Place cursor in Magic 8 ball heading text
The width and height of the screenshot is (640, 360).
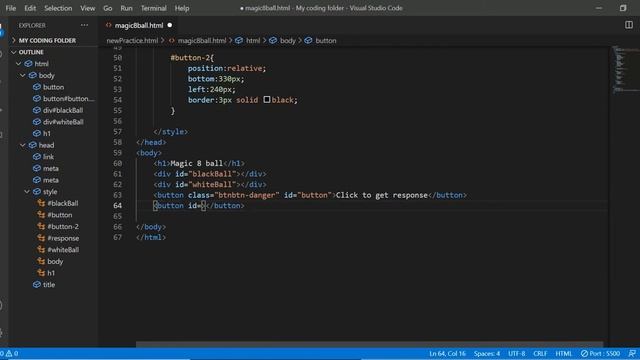196,163
